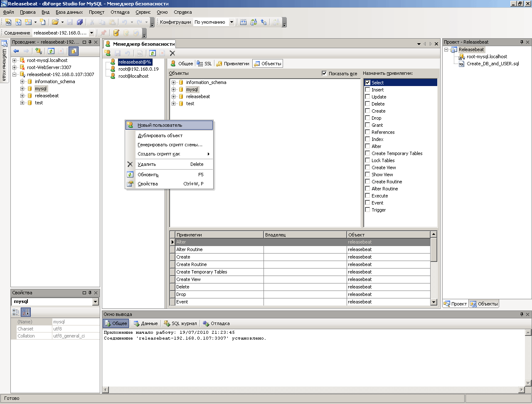Open the 'SQL журнал' output tab

(180, 323)
